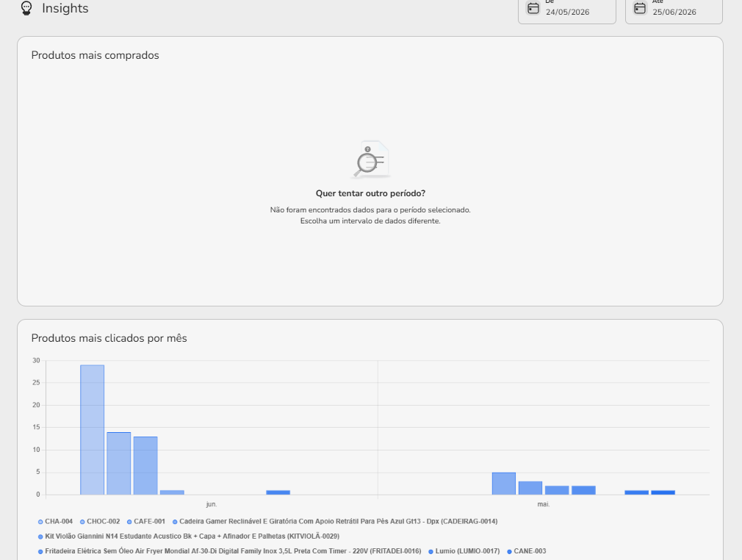
Task: Open the start date calendar icon
Action: pos(533,9)
